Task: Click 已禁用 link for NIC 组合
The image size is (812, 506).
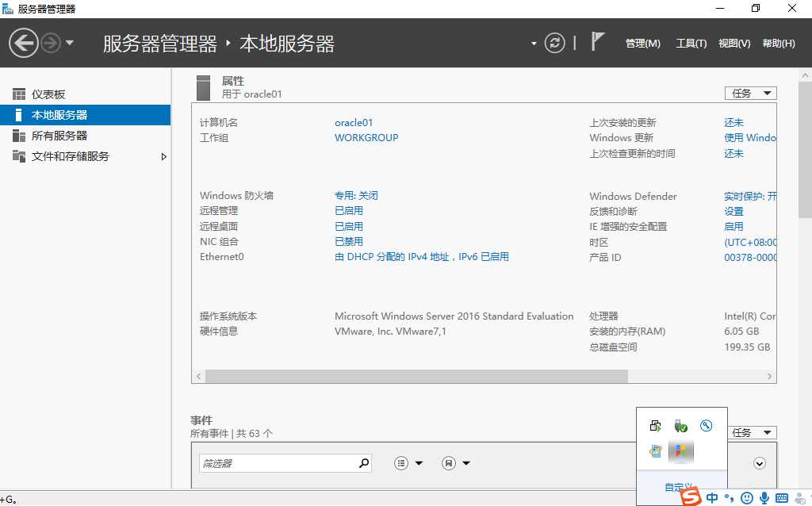Action: (x=349, y=241)
